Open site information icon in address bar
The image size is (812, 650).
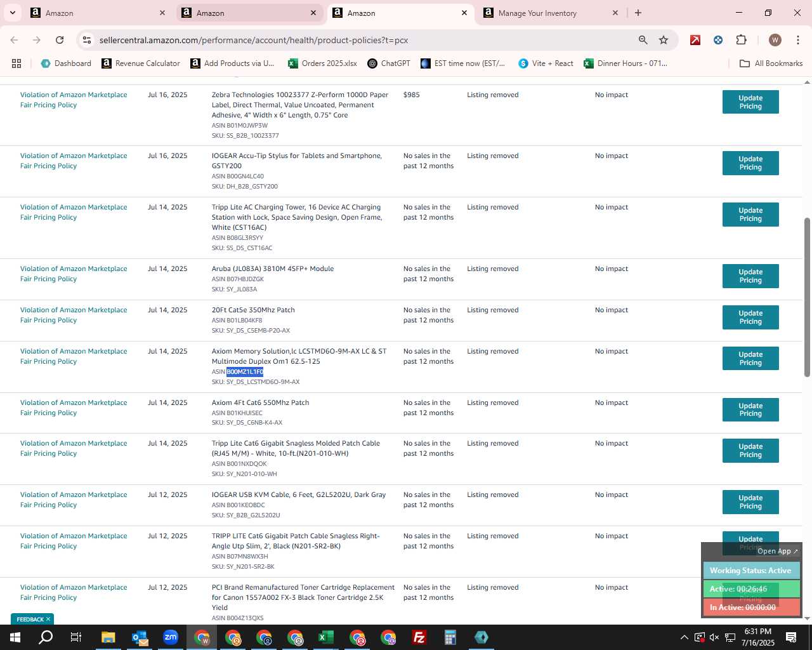(87, 40)
